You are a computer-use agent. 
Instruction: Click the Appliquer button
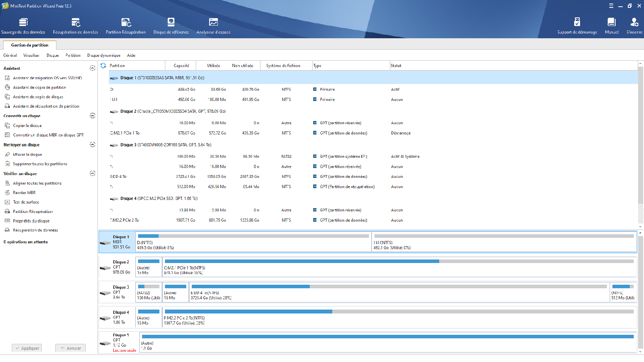point(27,348)
